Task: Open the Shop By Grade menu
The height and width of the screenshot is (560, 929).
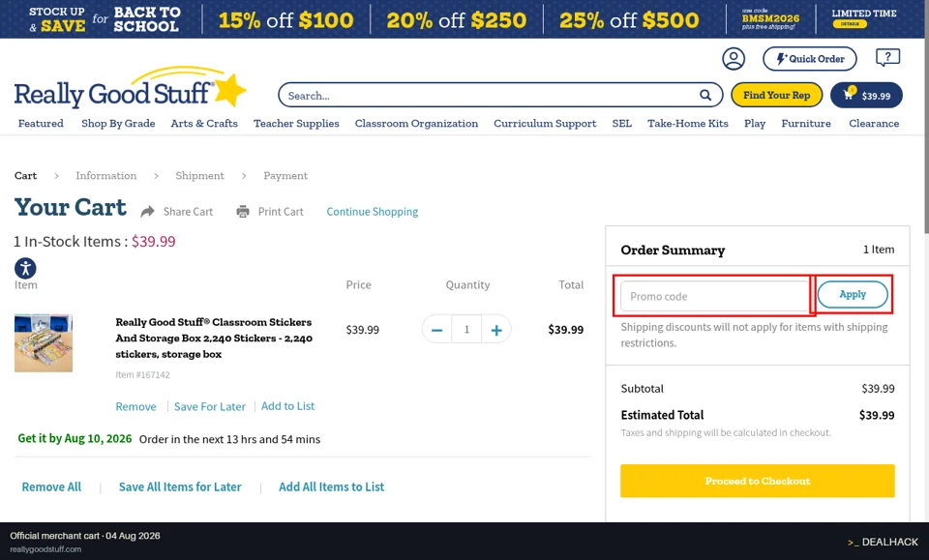Action: 118,123
